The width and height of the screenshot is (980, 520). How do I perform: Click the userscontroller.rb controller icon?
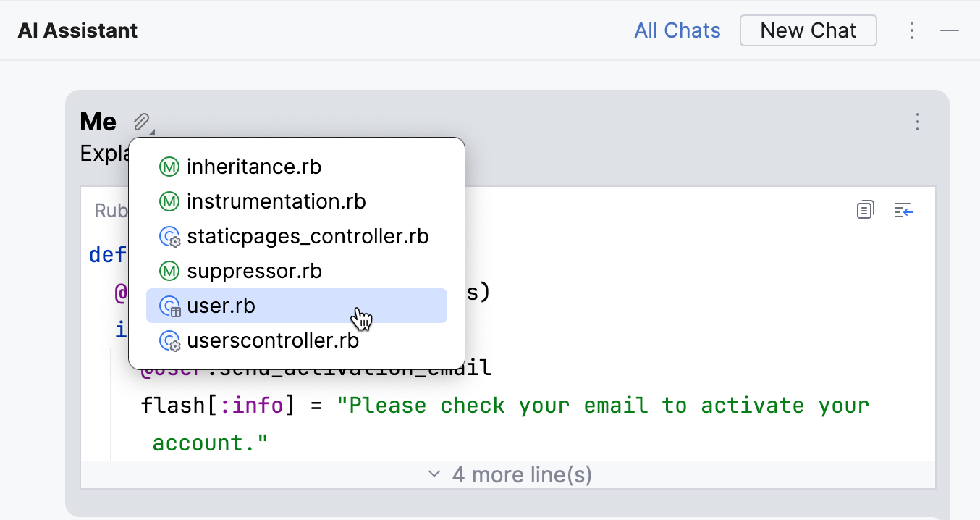coord(169,341)
